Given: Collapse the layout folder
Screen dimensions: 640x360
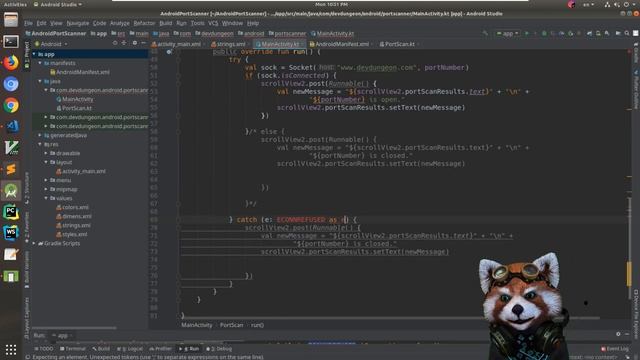Looking at the screenshot, I should coord(46,162).
